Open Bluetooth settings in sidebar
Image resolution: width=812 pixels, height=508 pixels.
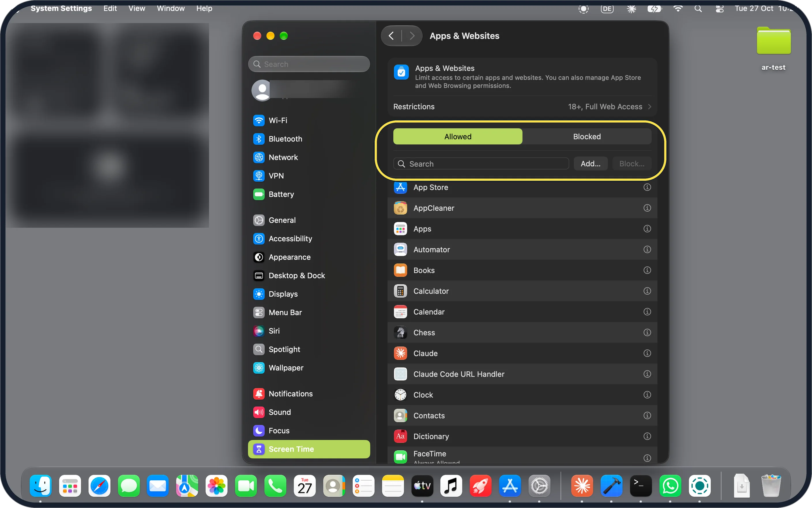pyautogui.click(x=309, y=139)
